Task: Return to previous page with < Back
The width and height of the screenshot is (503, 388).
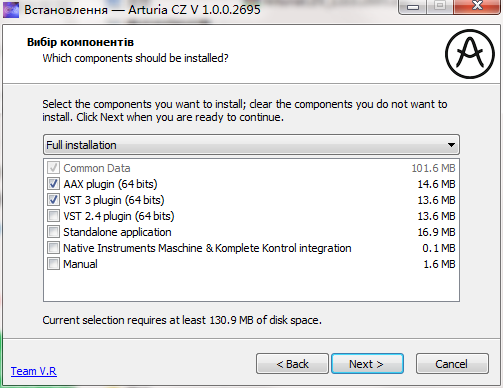Action: [292, 364]
